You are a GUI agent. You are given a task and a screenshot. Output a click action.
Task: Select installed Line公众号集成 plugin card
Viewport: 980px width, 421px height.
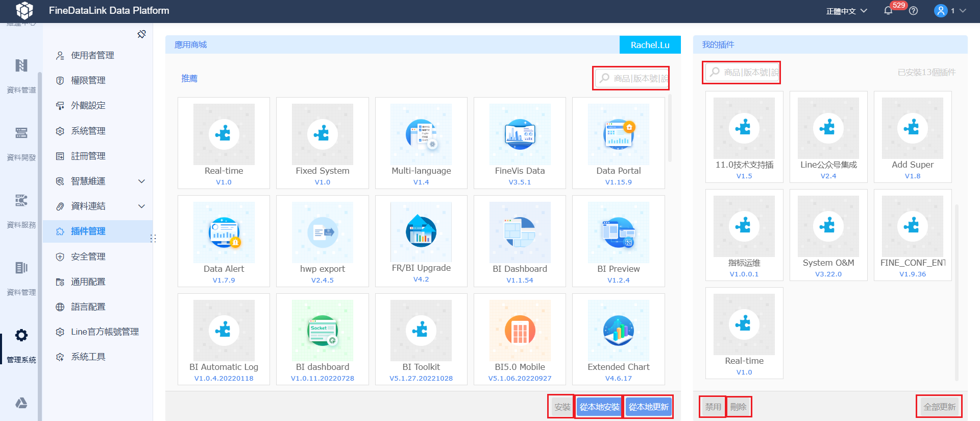(x=828, y=137)
